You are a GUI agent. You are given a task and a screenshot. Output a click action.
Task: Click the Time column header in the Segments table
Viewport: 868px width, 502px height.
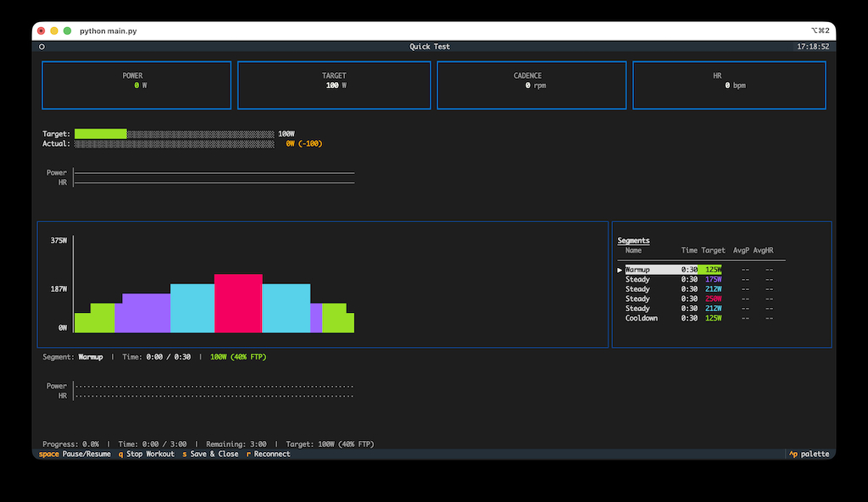tap(689, 251)
